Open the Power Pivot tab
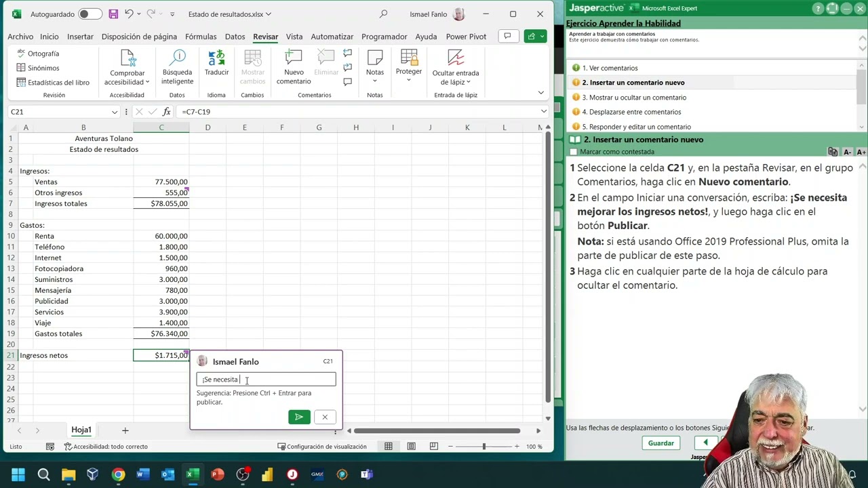This screenshot has width=868, height=488. (466, 37)
